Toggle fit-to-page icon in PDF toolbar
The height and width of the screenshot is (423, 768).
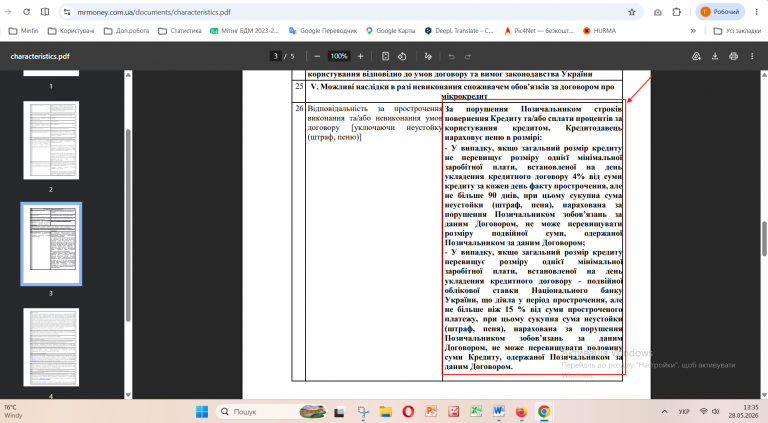[385, 56]
